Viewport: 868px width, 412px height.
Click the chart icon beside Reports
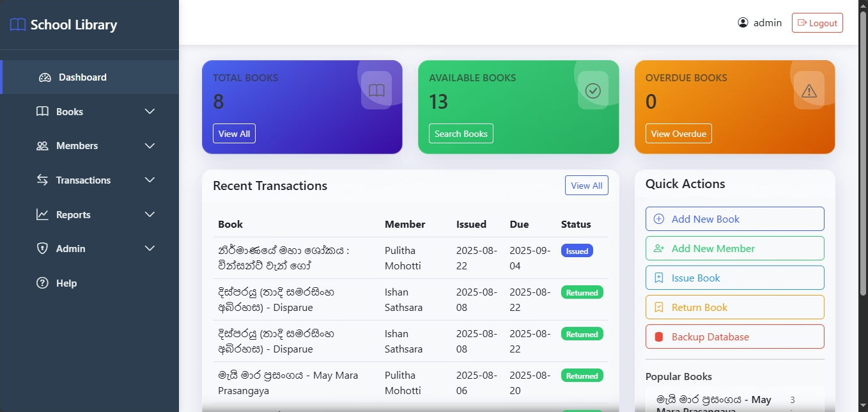[x=44, y=214]
